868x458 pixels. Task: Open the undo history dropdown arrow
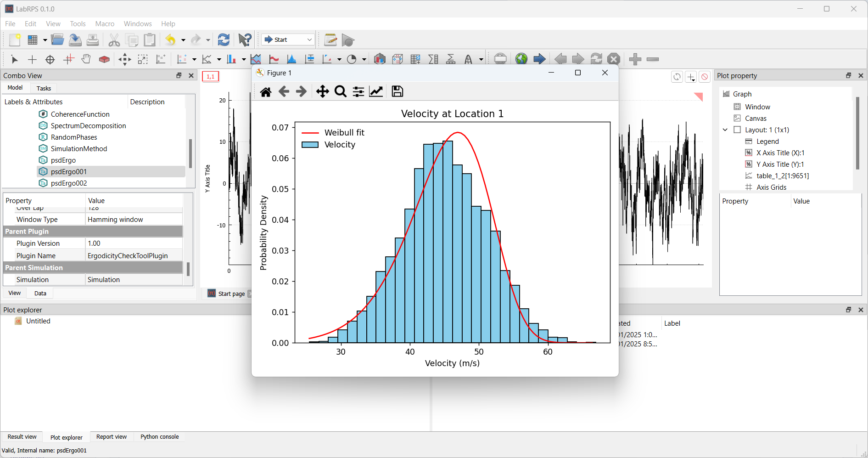tap(183, 40)
